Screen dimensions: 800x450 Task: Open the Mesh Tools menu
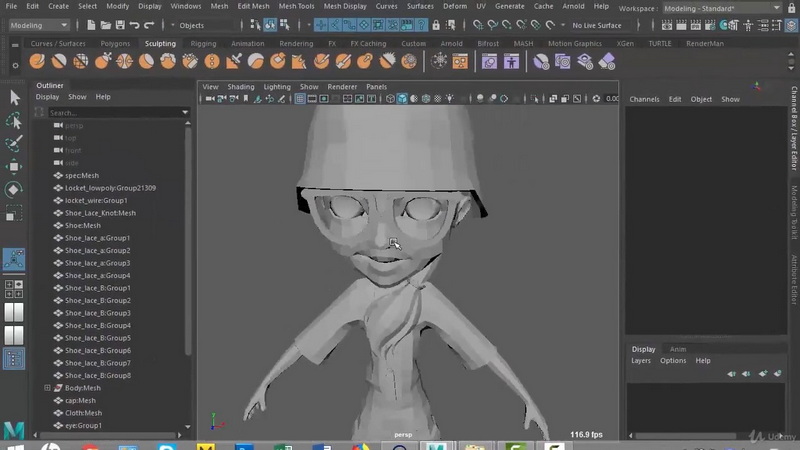(296, 6)
